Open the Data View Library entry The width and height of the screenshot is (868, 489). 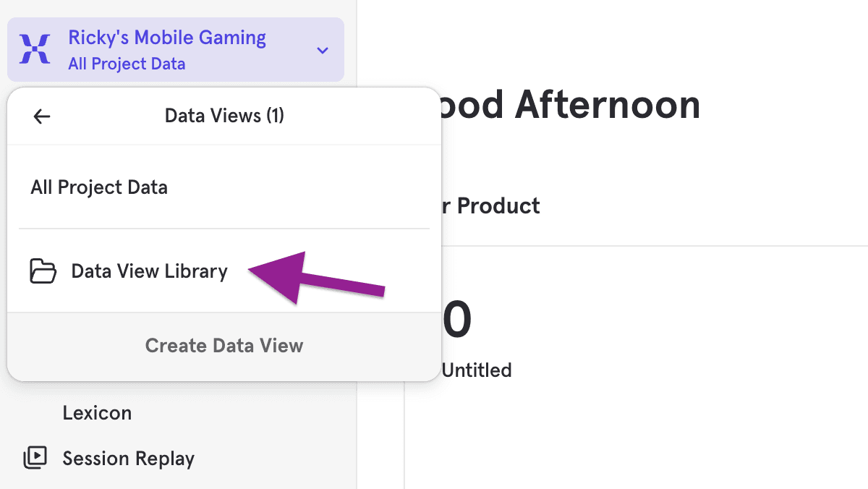click(x=149, y=271)
